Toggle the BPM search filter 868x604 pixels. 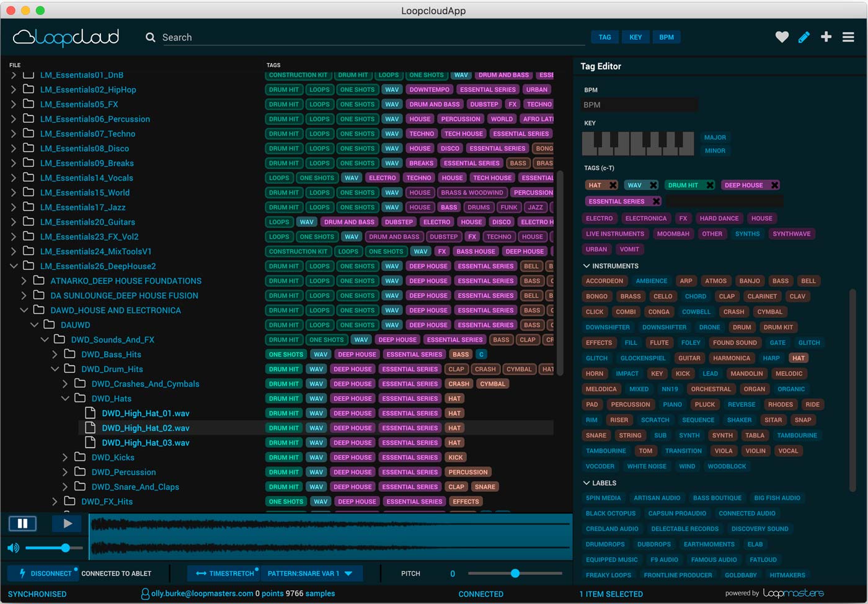666,37
